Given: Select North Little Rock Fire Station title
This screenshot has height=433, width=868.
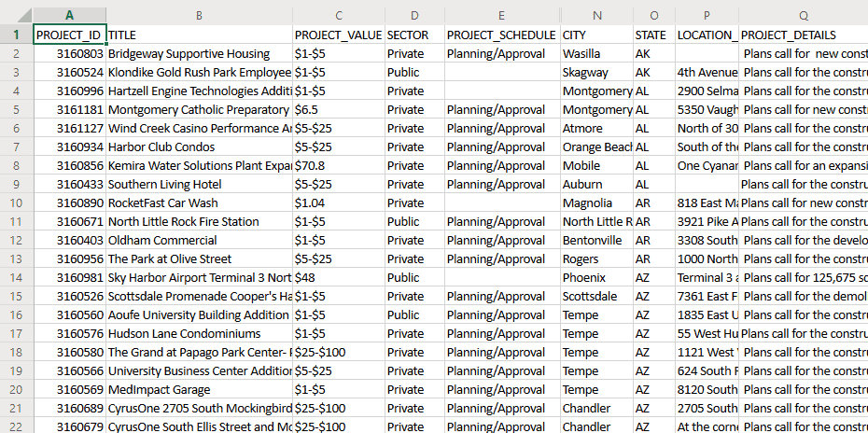Looking at the screenshot, I should point(200,221).
